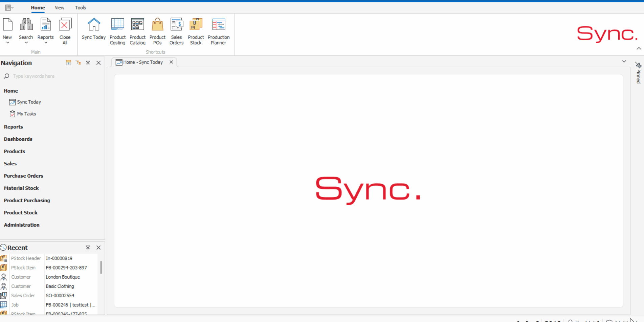Click the PStock Header row icon
The image size is (644, 322).
coord(4,258)
